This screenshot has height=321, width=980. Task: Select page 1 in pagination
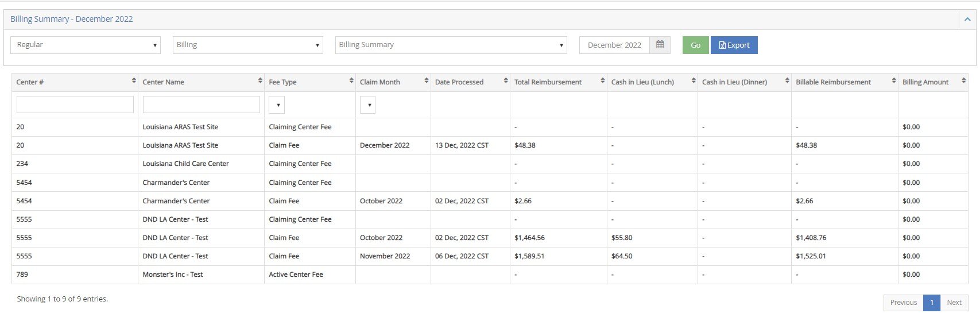pyautogui.click(x=931, y=303)
